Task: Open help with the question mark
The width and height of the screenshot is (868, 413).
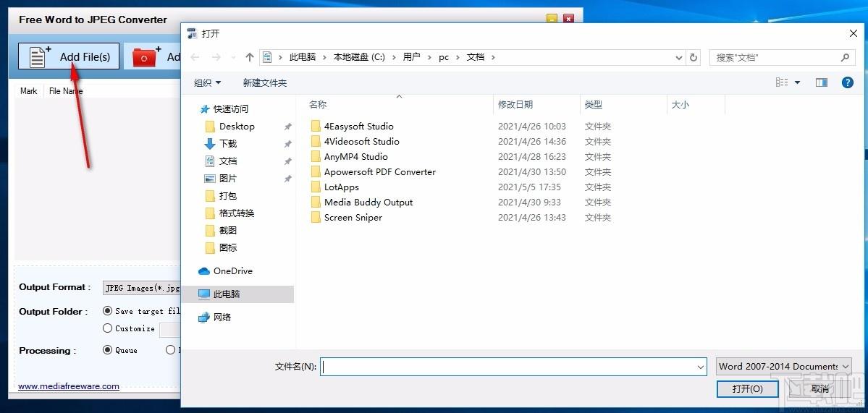Action: (x=848, y=82)
